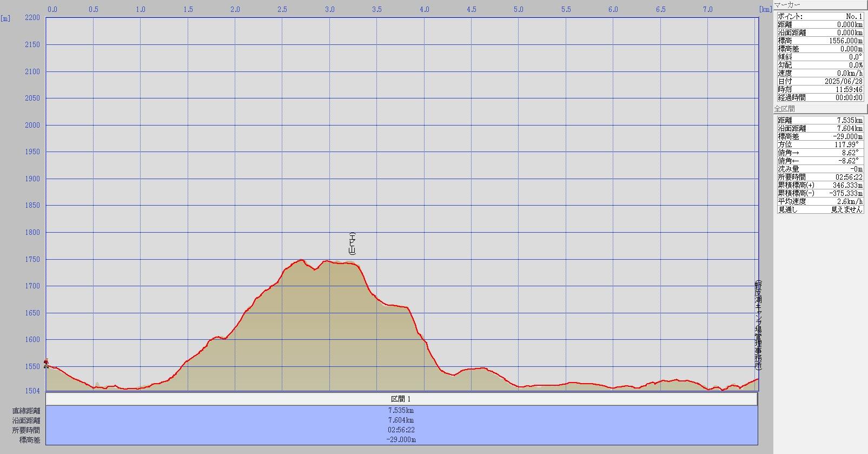This screenshot has width=868, height=454.
Task: Click the 野反湖キャンプ場管理事務所 endpoint label
Action: click(x=758, y=325)
